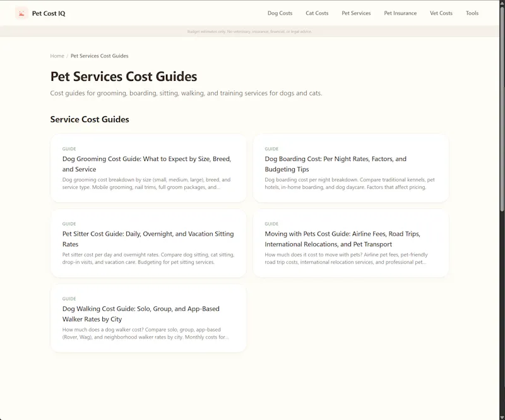Click the Pet Services Cost Guides breadcrumb text
505x420 pixels.
100,56
